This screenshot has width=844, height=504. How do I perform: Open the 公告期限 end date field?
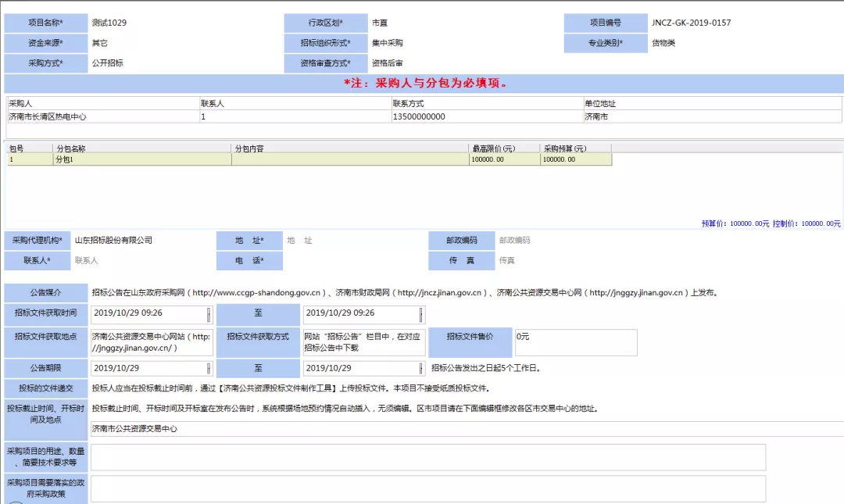364,368
